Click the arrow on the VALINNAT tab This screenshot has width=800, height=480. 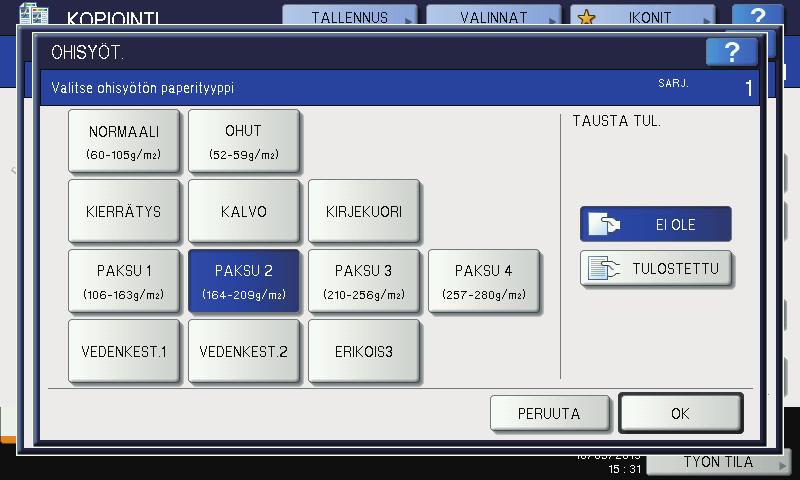click(x=552, y=21)
